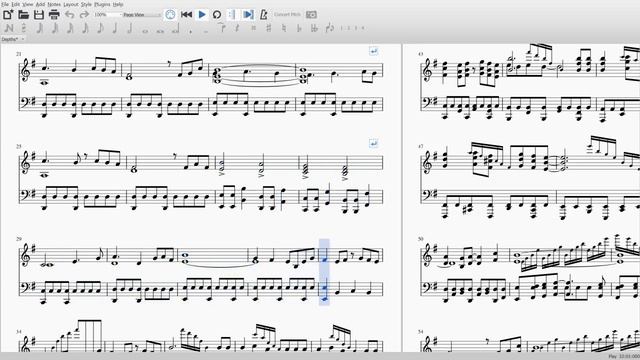Apply double flat accidental
This screenshot has width=640, height=360.
(314, 28)
